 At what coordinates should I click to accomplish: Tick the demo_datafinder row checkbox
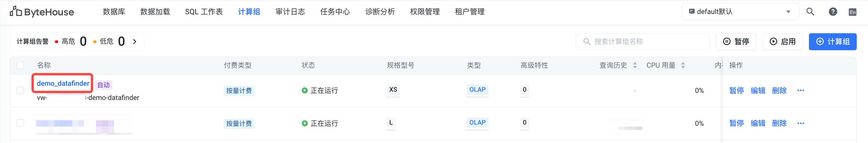[x=20, y=90]
